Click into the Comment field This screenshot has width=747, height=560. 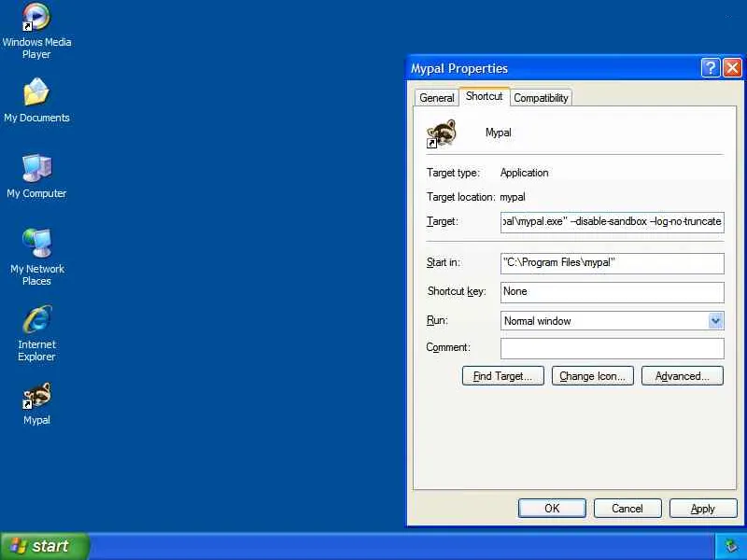click(613, 348)
